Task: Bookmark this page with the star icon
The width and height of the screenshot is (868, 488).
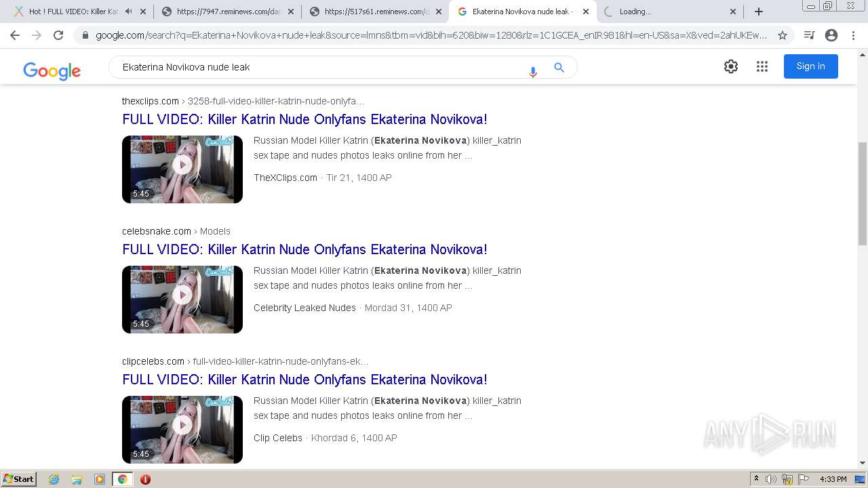Action: tap(783, 35)
